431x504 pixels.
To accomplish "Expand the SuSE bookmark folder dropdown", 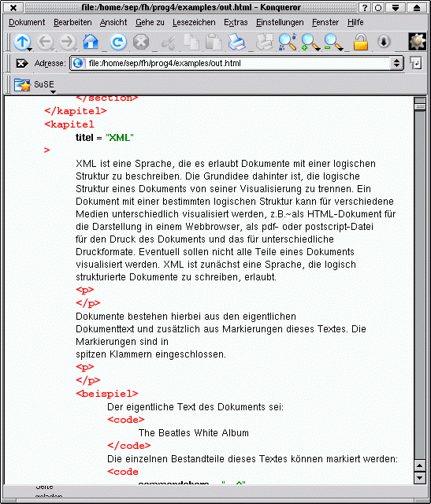I will (53, 92).
